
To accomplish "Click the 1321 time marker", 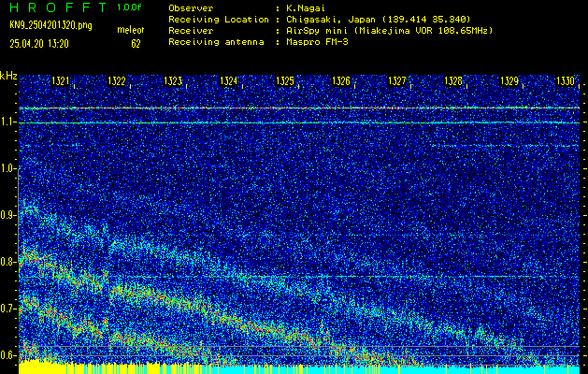I will click(x=61, y=81).
